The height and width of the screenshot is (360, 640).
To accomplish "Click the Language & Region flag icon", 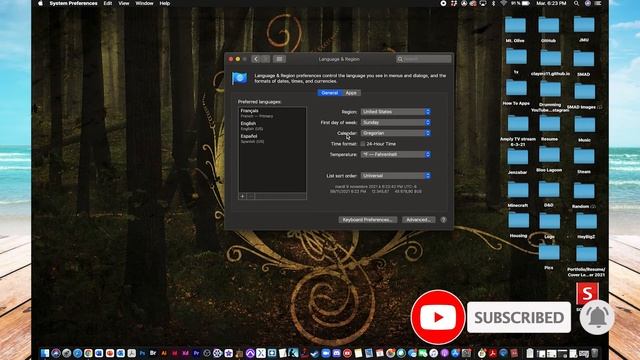I will [240, 78].
